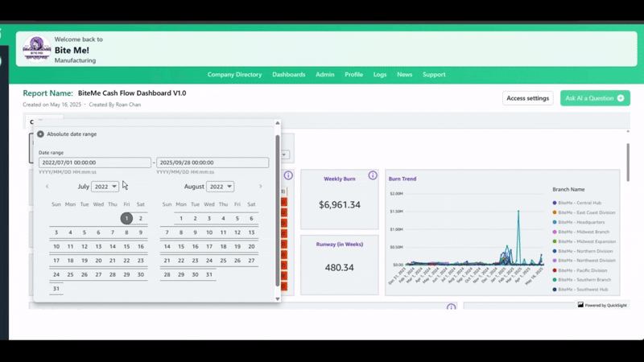Go to previous month in calendar
Viewport: 644px width, 362px height.
tap(47, 187)
